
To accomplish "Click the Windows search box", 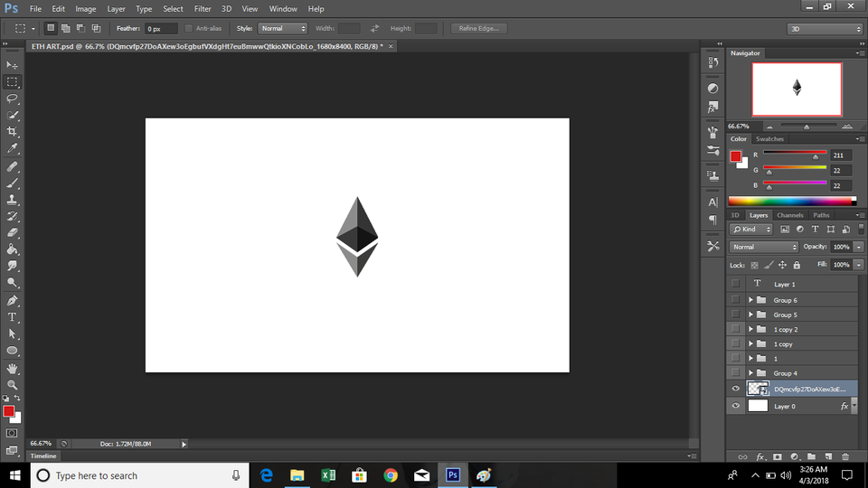I will [138, 475].
